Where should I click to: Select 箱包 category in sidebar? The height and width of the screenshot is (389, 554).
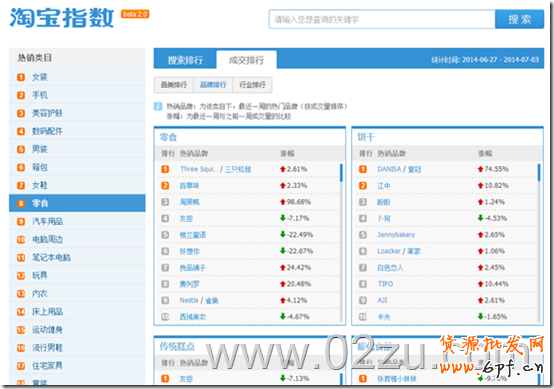tap(77, 167)
